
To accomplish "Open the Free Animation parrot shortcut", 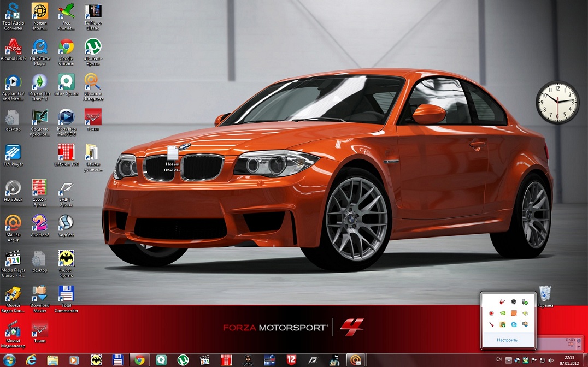I will [66, 16].
